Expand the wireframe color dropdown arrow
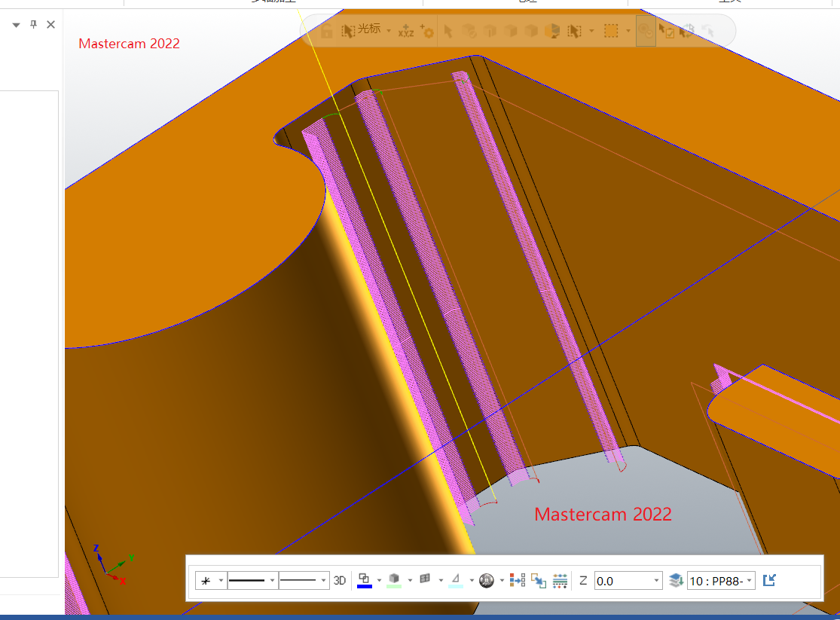This screenshot has width=840, height=620. (379, 580)
